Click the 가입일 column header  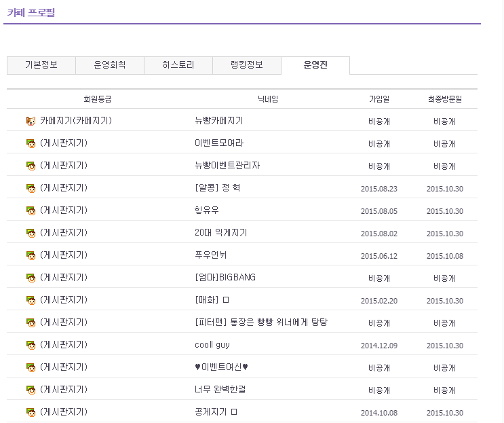(x=379, y=99)
